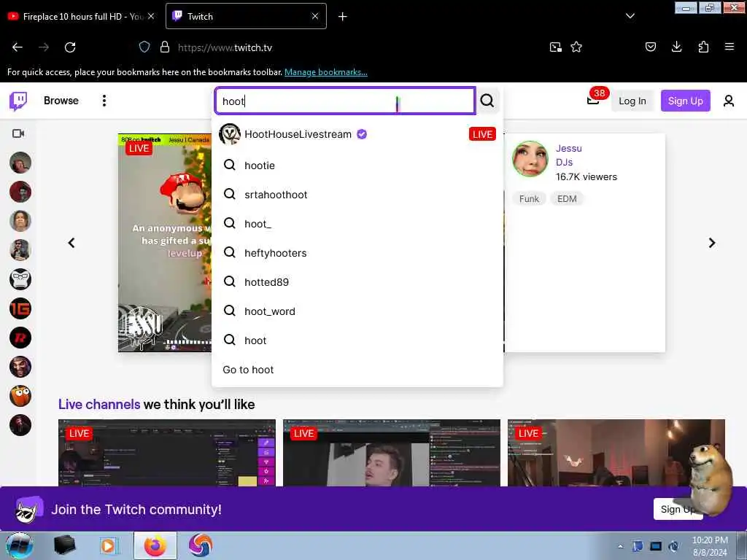Show previous carousel stream with left arrow
The width and height of the screenshot is (747, 560).
(x=71, y=243)
